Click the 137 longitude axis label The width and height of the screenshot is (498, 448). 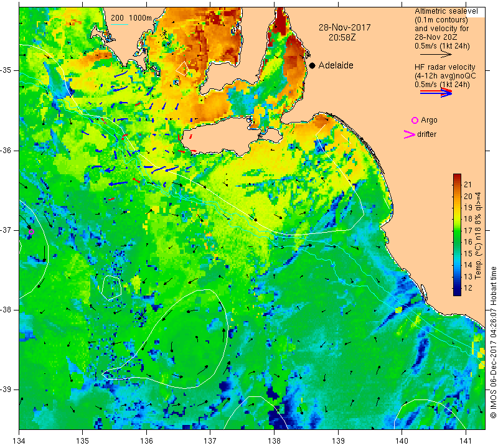[210, 441]
